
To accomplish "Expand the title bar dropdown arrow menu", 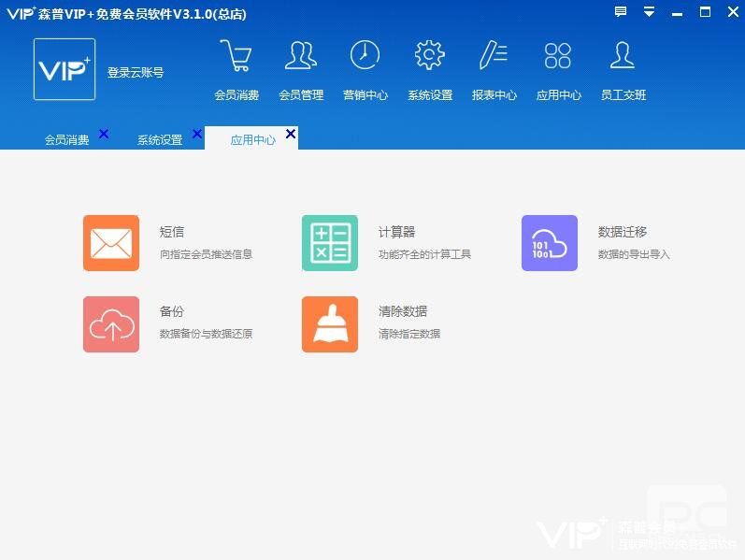I will (649, 12).
